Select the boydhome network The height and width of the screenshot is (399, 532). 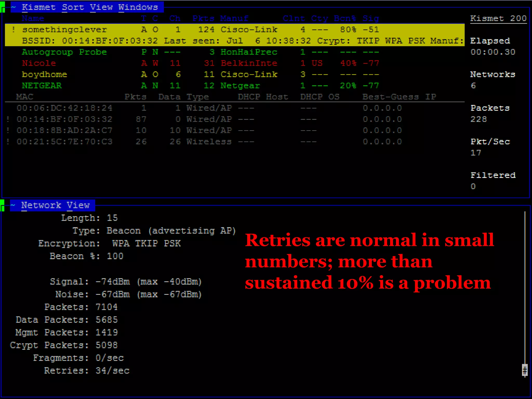[x=44, y=75]
